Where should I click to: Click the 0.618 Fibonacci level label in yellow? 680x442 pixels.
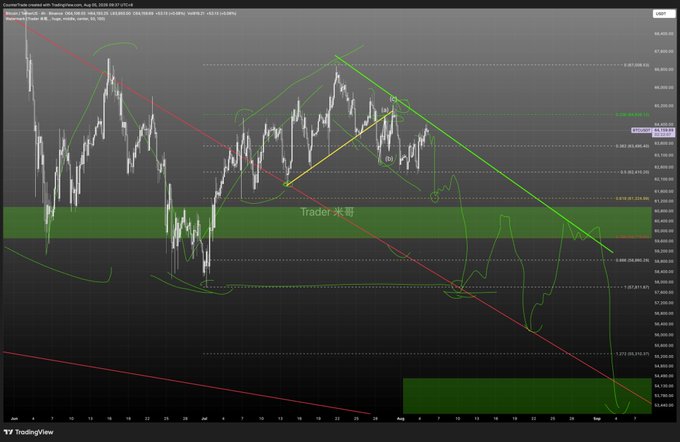(x=632, y=198)
